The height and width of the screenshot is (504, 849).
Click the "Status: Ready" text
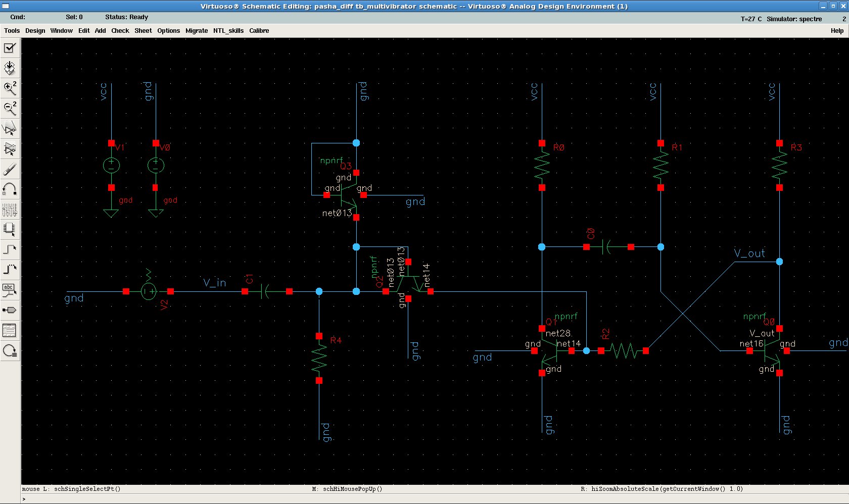coord(126,17)
